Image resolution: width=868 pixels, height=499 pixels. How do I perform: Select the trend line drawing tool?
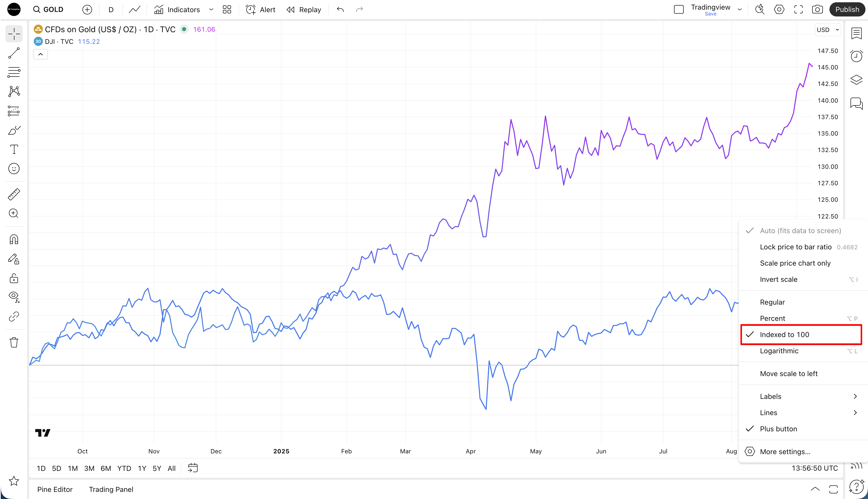14,53
